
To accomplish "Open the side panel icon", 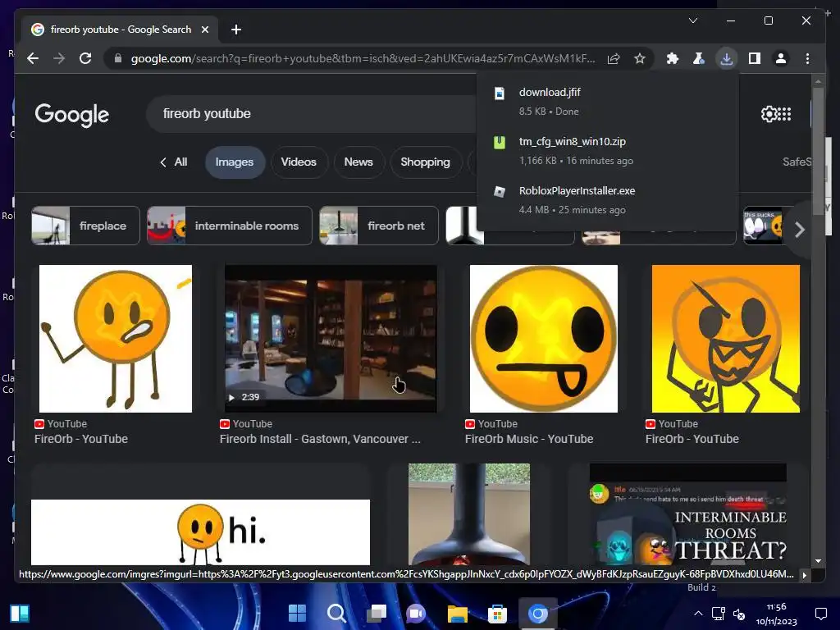I will coord(755,58).
